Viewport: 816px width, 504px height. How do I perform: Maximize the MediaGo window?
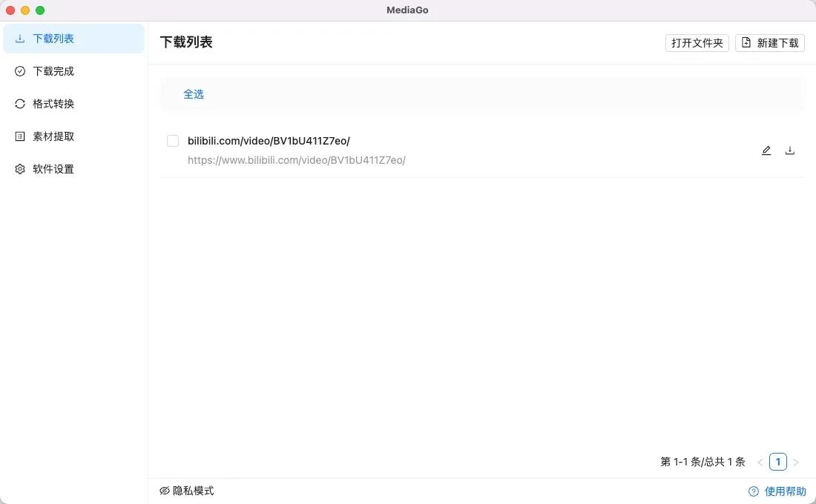(40, 10)
